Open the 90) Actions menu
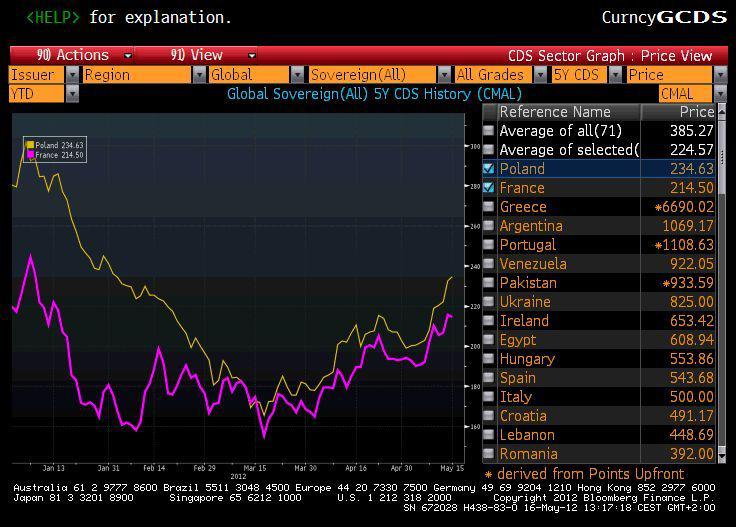736x527 pixels. tap(73, 55)
